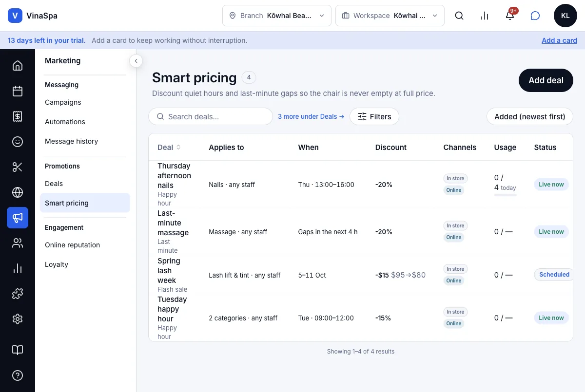Click the search magnifier in the header
Screen dimensions: 585x392
459,16
